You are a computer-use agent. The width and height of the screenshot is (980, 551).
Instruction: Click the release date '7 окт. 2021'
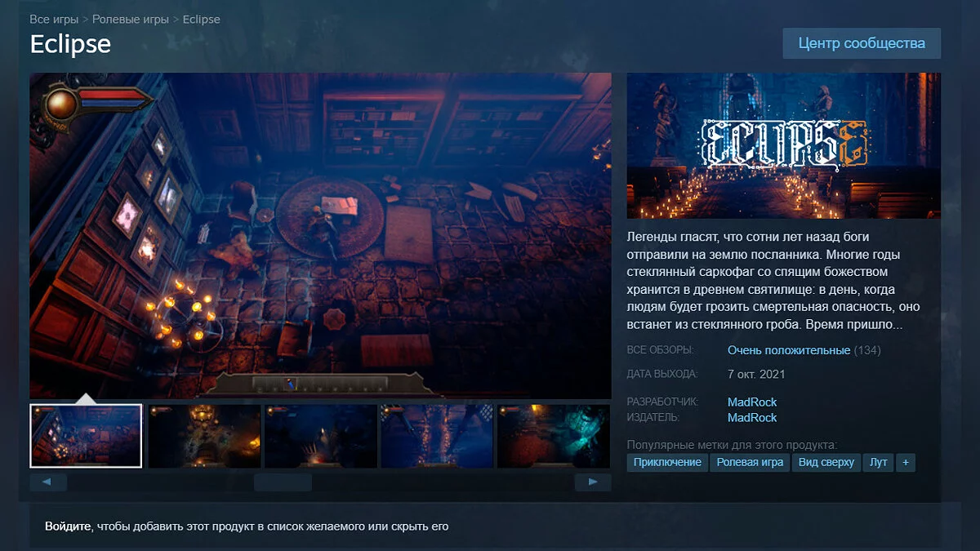click(x=756, y=374)
